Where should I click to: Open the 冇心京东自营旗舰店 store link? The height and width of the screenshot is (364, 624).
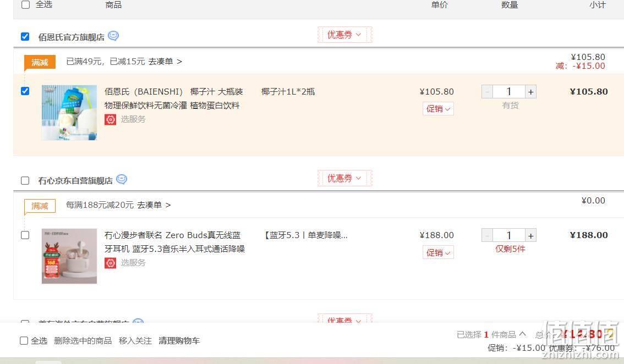pos(75,181)
